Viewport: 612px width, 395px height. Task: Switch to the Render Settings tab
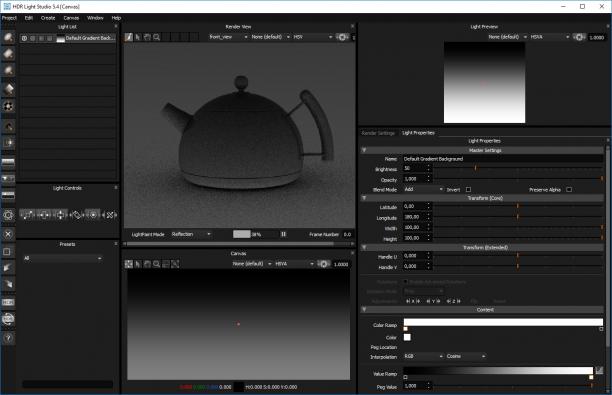click(378, 133)
